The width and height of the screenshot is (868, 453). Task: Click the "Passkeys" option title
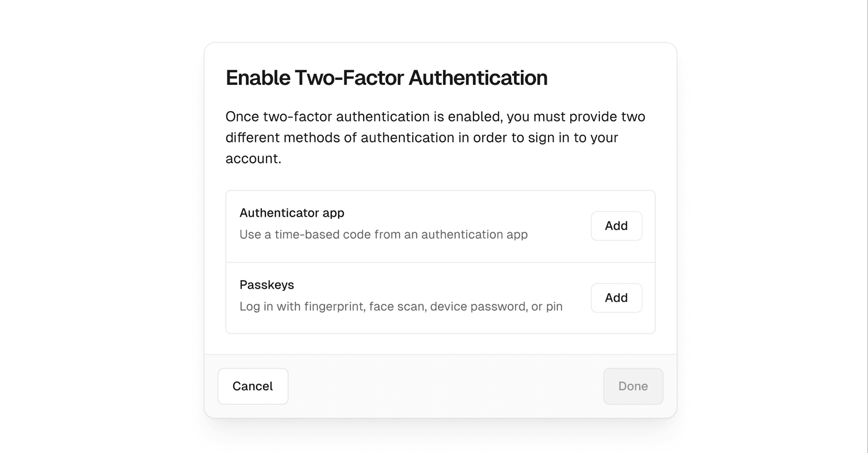point(267,285)
